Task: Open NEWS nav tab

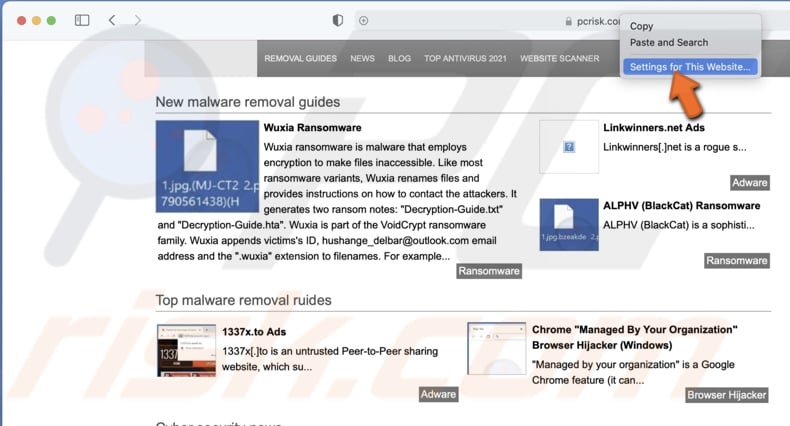Action: (362, 58)
